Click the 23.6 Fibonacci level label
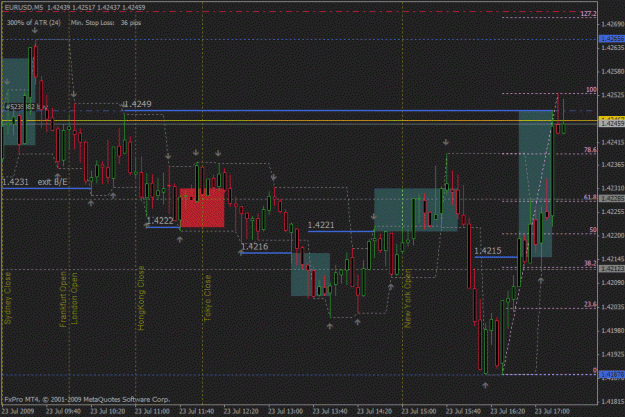The image size is (625, 417). pyautogui.click(x=590, y=305)
